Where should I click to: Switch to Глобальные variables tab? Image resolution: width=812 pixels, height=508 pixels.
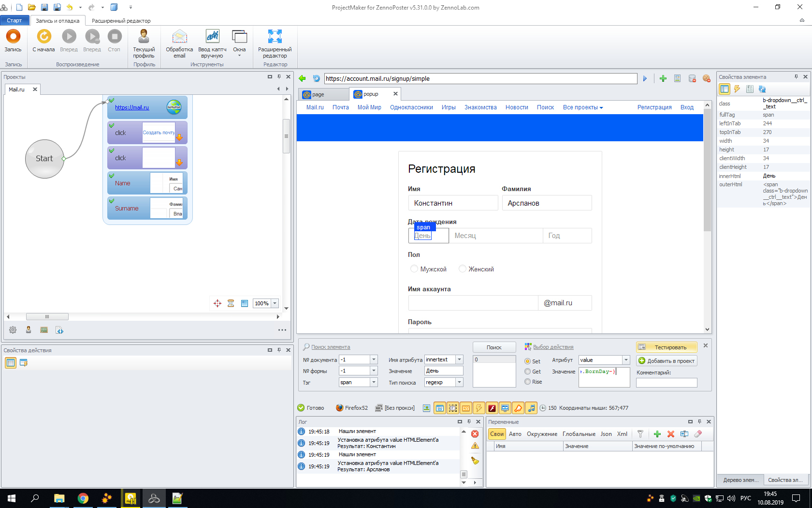point(579,434)
